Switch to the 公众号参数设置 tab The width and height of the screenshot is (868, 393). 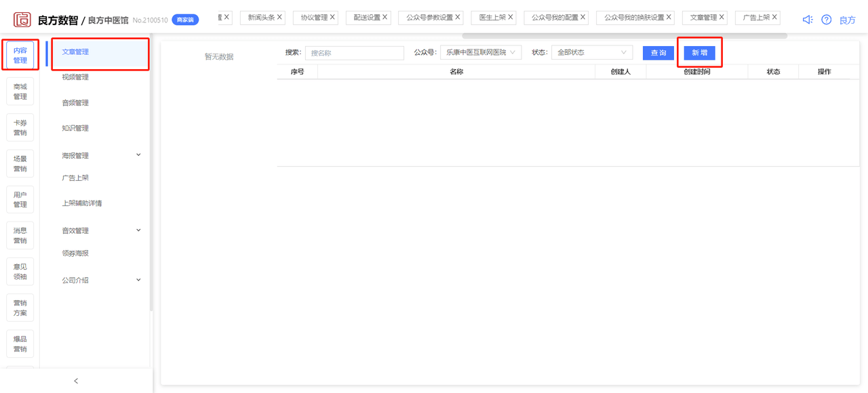(x=429, y=18)
